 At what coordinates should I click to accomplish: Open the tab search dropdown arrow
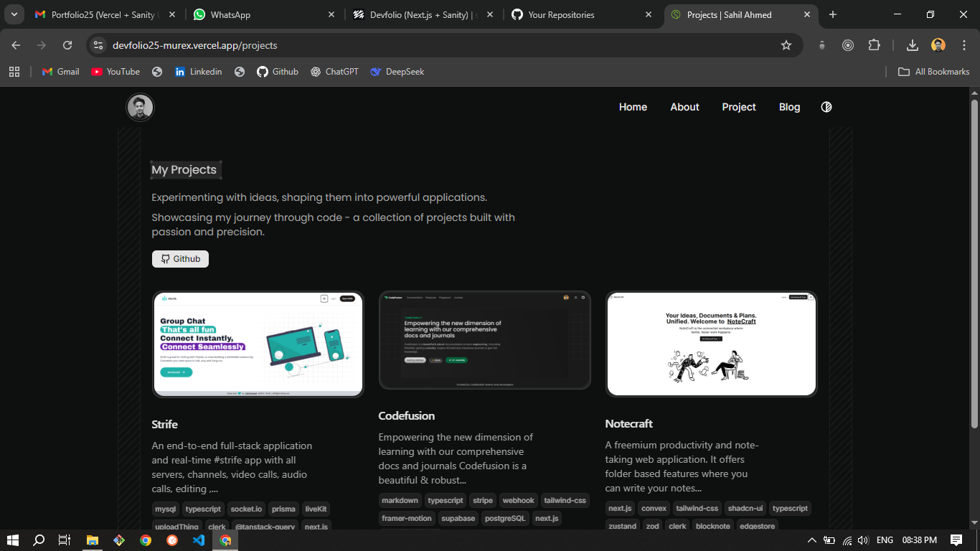click(14, 14)
